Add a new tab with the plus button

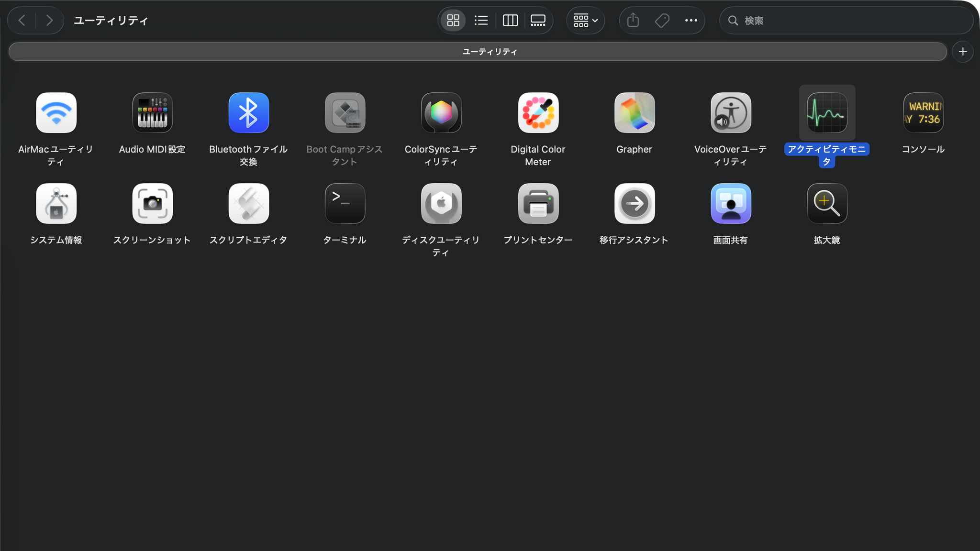pos(963,52)
